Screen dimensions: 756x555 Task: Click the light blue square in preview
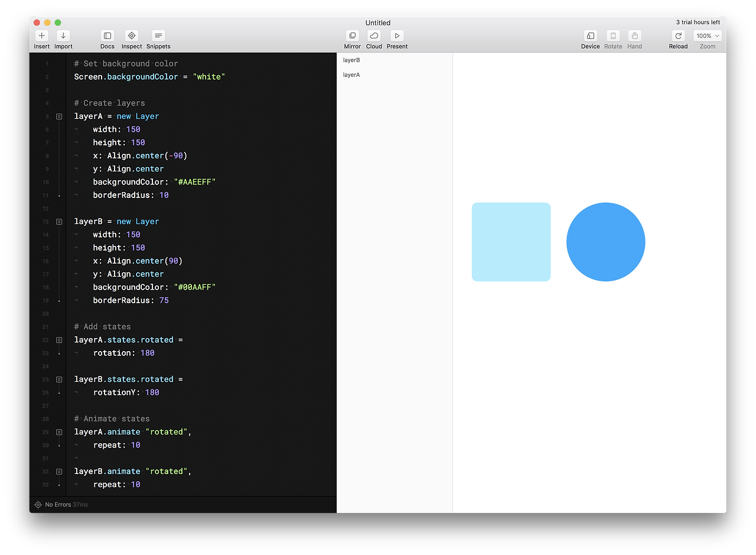(x=511, y=242)
